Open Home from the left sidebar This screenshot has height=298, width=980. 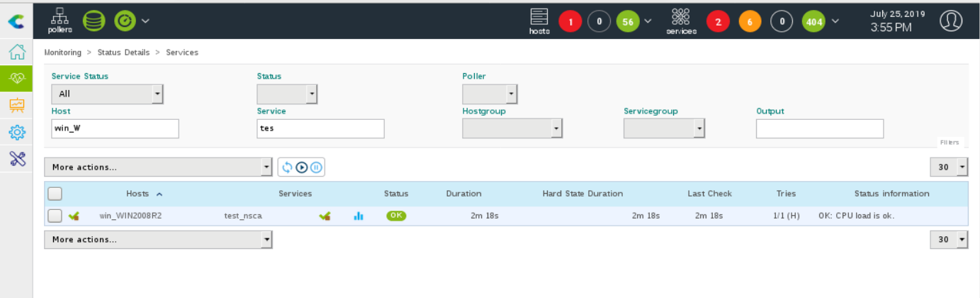point(16,52)
